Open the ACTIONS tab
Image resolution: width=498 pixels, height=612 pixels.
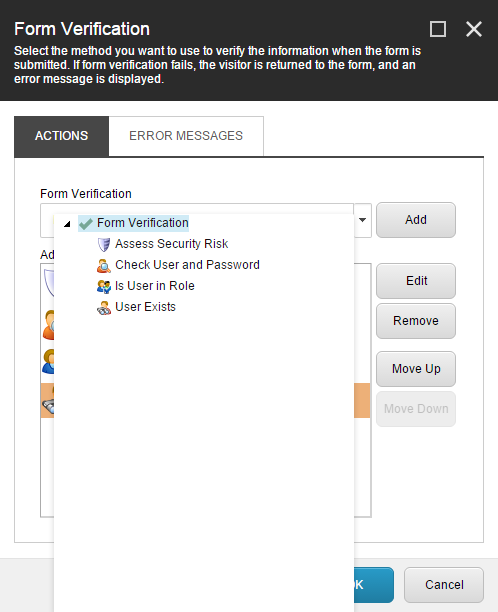62,136
